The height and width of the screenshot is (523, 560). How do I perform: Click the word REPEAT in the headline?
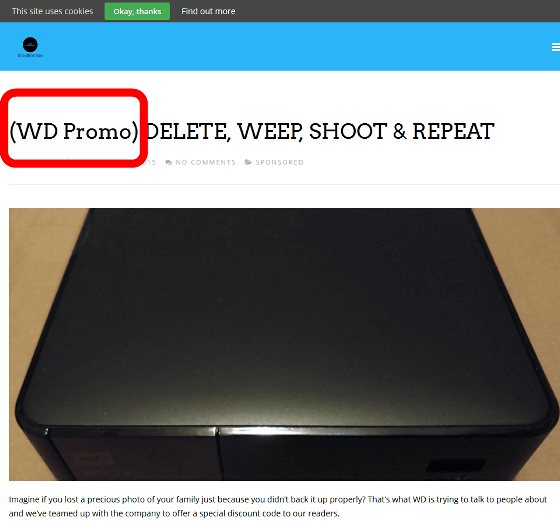[x=454, y=131]
